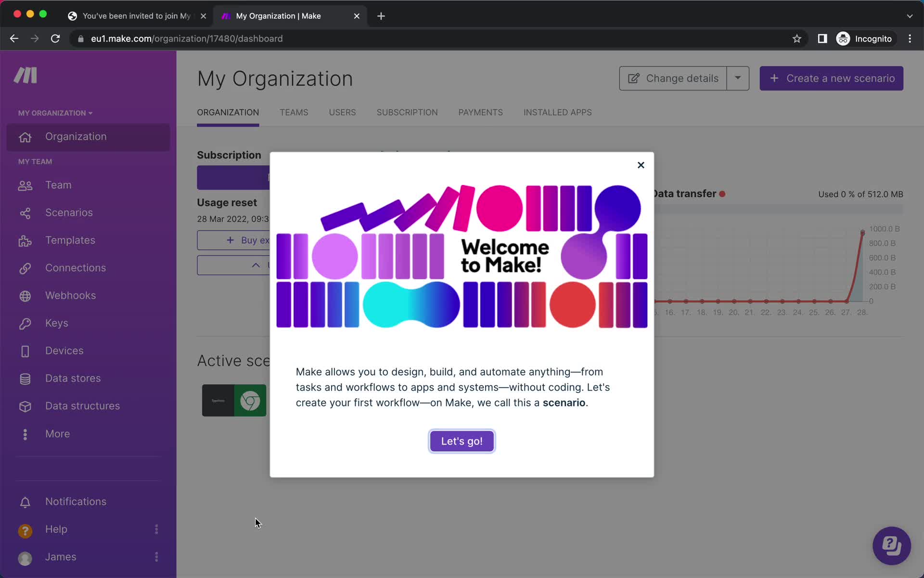Switch to the ORGANIZATION tab
924x578 pixels.
(x=228, y=112)
